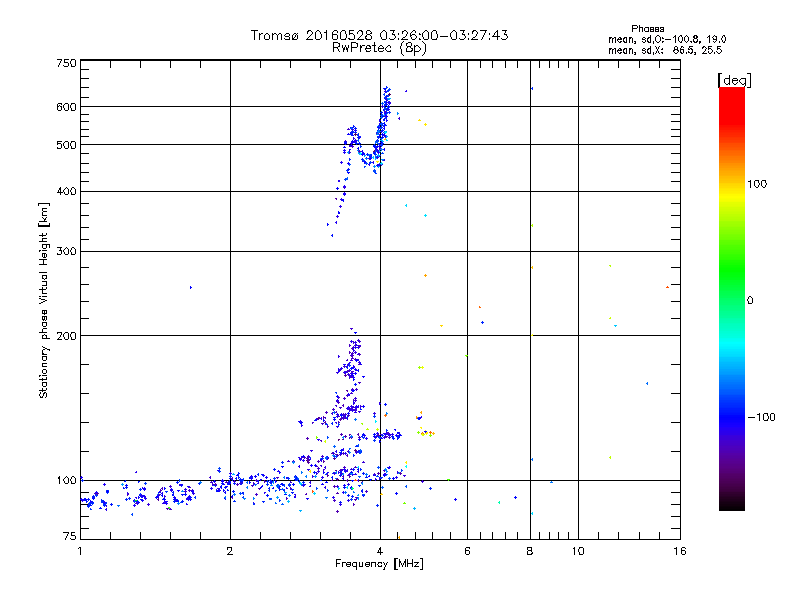The width and height of the screenshot is (800, 600).
Task: Click the y-axis tick label '400'
Action: coord(66,192)
